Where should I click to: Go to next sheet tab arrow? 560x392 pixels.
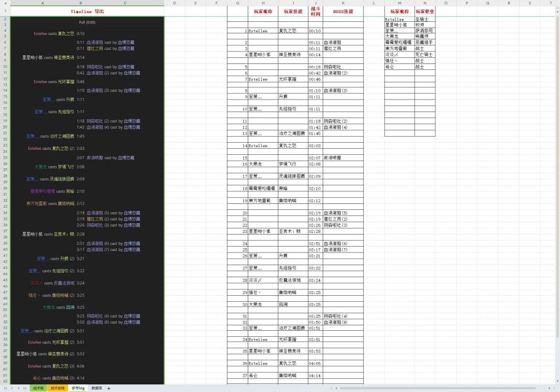coord(19,388)
